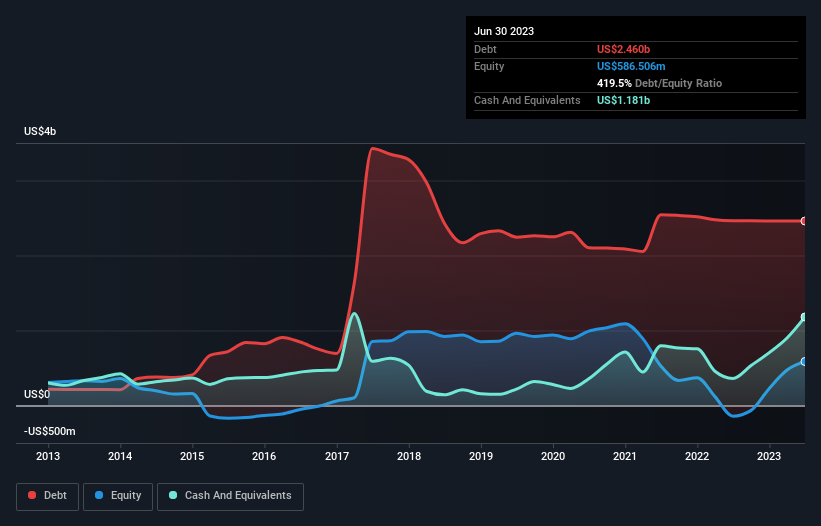Select the 2020 x-axis label
821x526 pixels.
[553, 456]
